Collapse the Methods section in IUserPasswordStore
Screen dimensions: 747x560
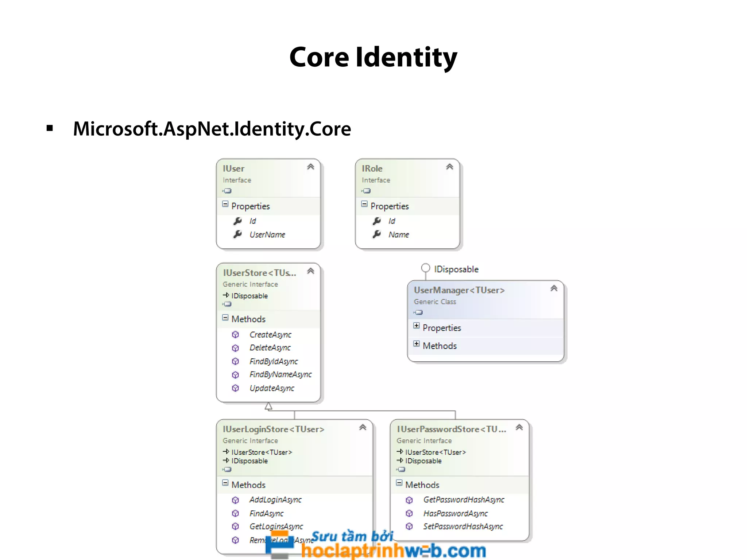[399, 483]
